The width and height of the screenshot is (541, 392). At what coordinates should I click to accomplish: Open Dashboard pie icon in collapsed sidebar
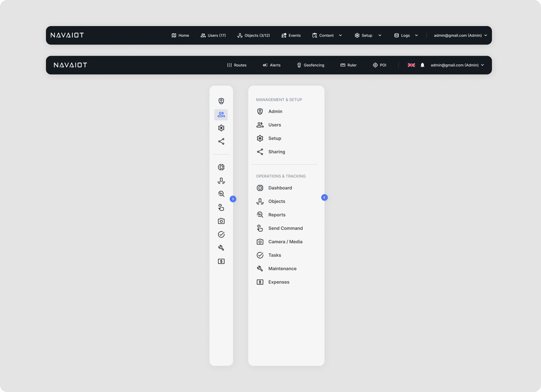221,167
